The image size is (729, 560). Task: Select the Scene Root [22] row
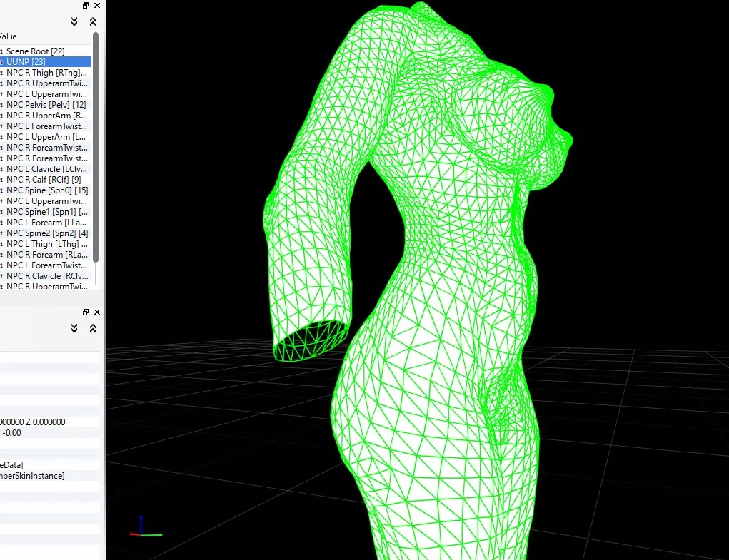(x=46, y=51)
